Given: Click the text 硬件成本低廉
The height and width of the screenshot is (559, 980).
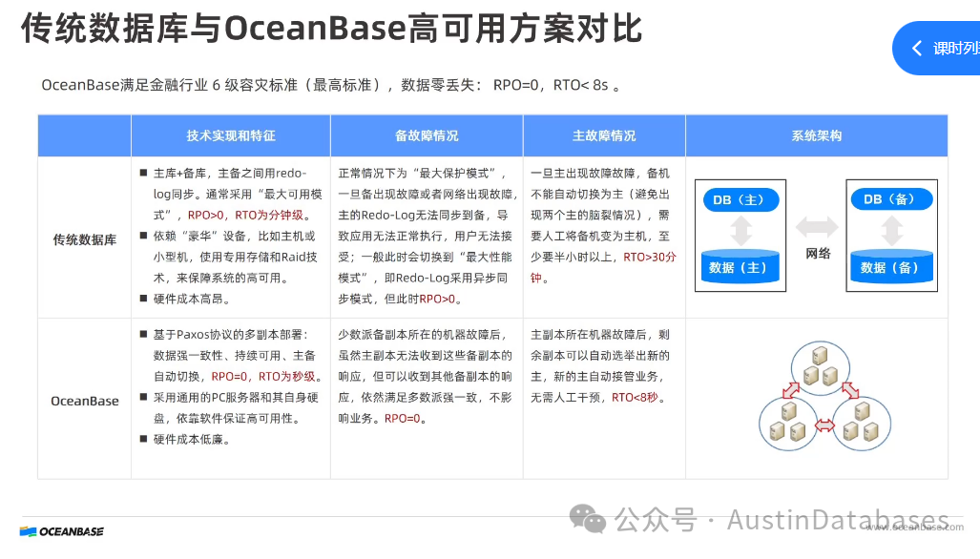Looking at the screenshot, I should [188, 439].
